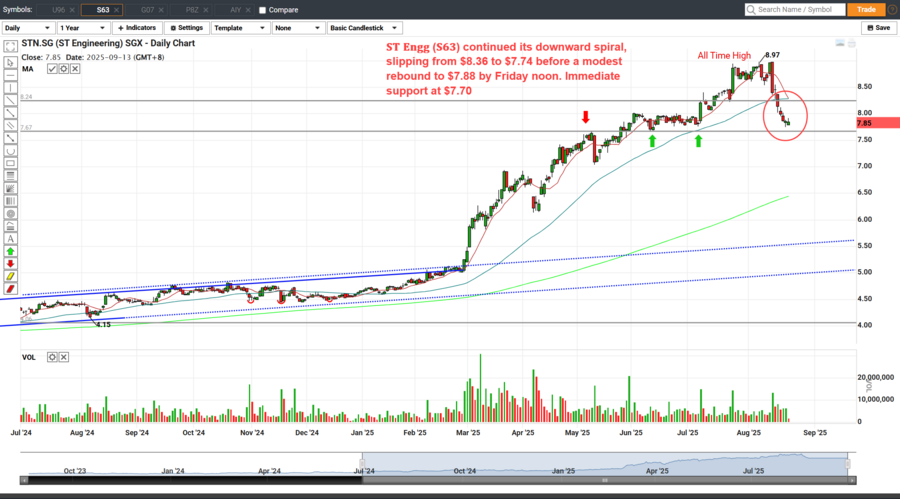Click scrollbar left arrow below timeline

click(x=24, y=480)
